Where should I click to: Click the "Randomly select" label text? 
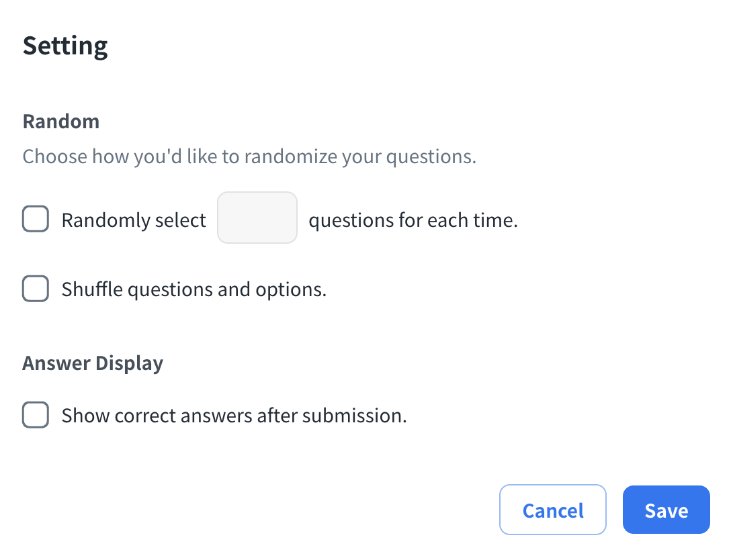134,220
